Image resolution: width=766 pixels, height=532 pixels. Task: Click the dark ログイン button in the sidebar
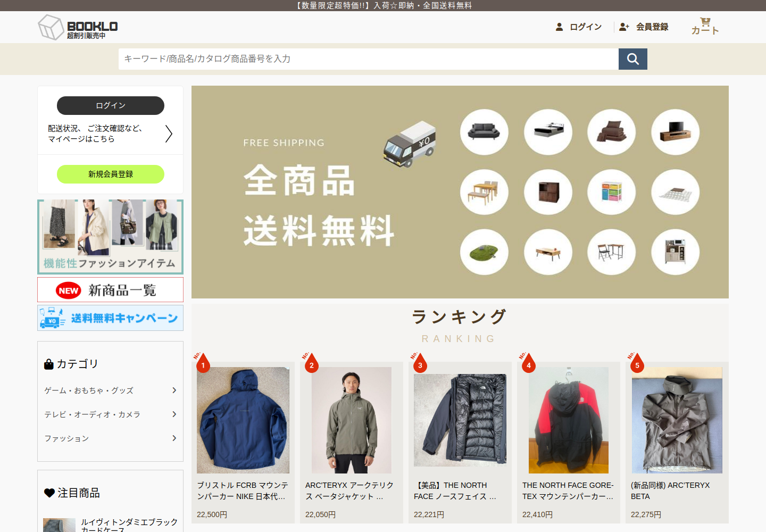click(x=111, y=105)
